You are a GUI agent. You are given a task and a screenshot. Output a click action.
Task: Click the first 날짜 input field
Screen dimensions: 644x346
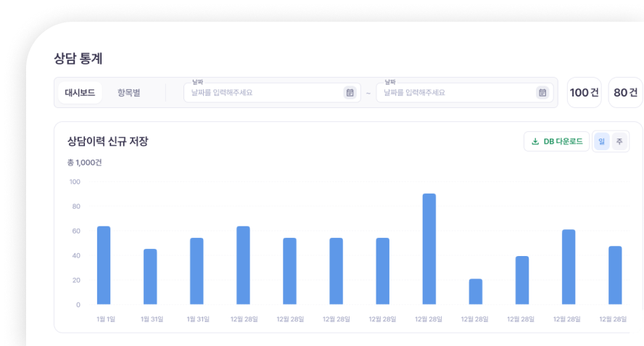pyautogui.click(x=265, y=93)
